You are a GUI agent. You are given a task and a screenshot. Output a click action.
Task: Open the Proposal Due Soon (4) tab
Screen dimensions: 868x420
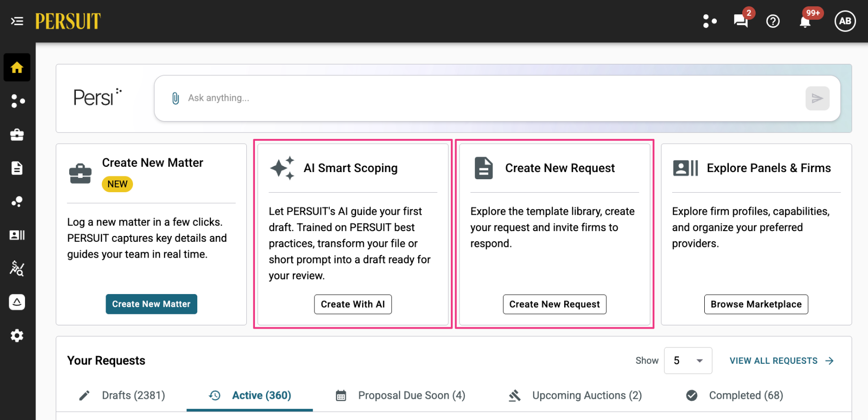[400, 395]
